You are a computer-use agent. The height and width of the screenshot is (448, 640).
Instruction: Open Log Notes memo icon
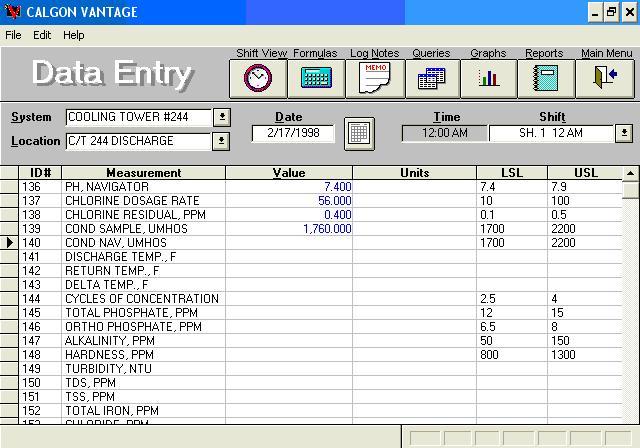click(375, 79)
